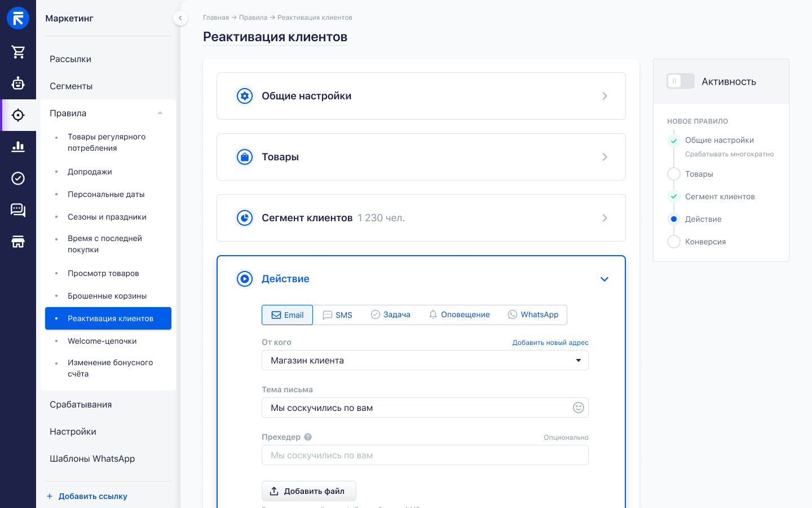Switch to the SMS tab

pyautogui.click(x=338, y=315)
